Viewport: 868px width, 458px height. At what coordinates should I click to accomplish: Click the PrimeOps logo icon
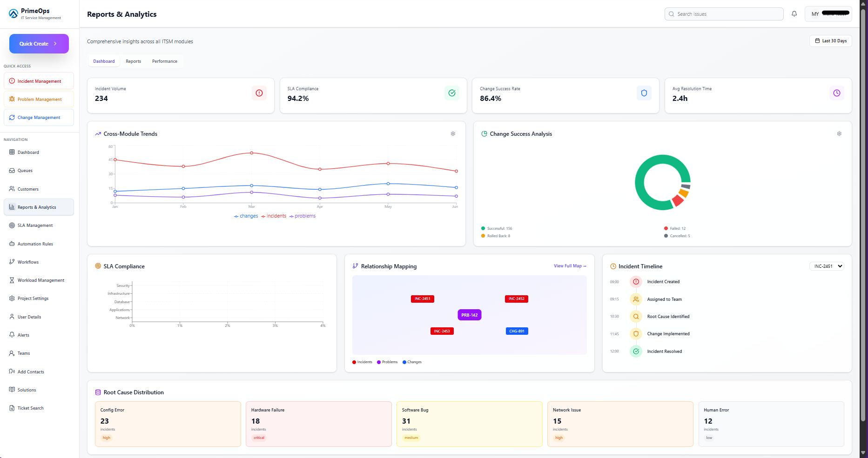(13, 14)
